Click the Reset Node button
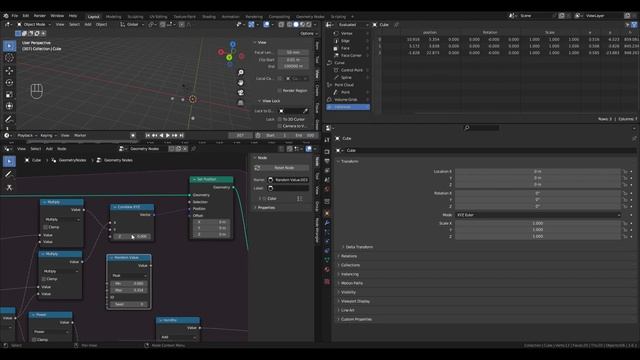 point(284,168)
